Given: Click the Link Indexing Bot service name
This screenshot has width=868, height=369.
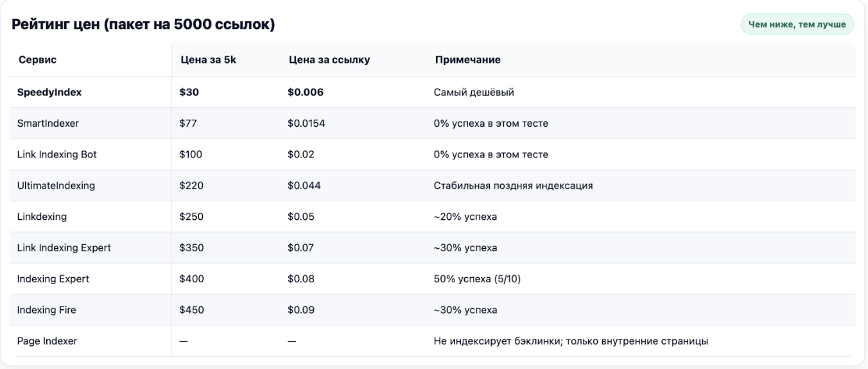Looking at the screenshot, I should point(57,154).
